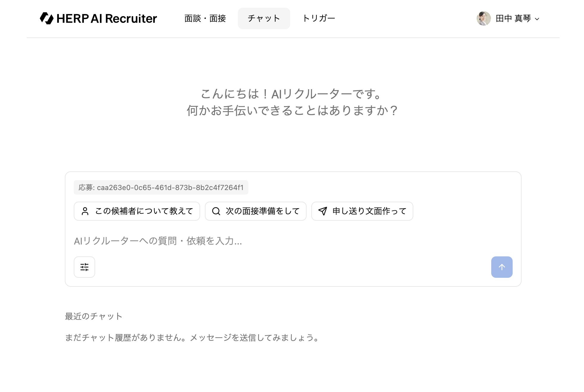
Task: Expand the account menu chevron
Action: [537, 19]
